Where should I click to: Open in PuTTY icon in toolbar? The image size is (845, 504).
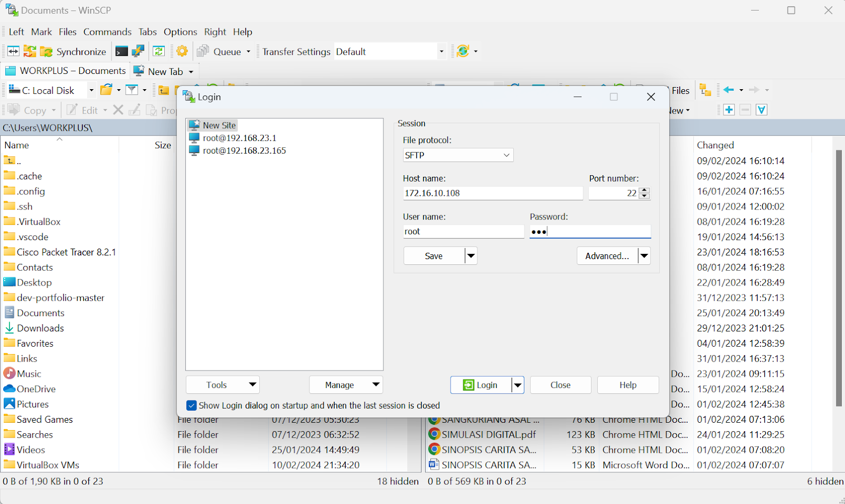tap(138, 51)
